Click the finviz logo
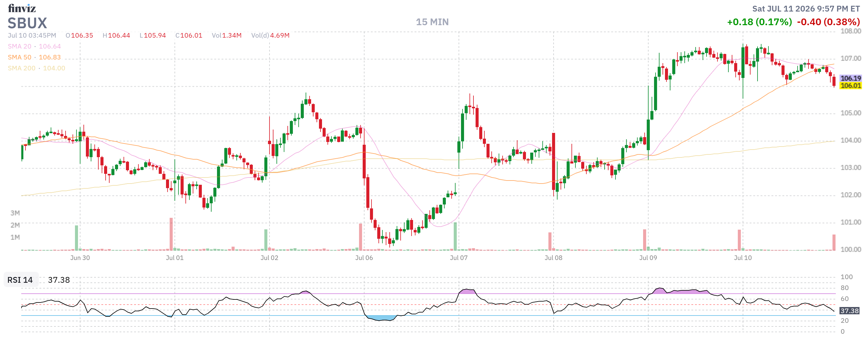868x341 pixels. [22, 8]
